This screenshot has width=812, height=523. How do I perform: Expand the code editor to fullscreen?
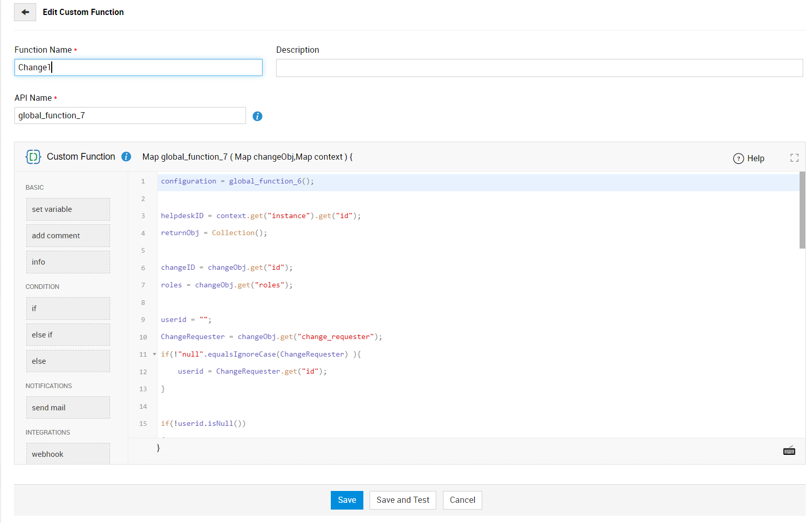pos(794,158)
